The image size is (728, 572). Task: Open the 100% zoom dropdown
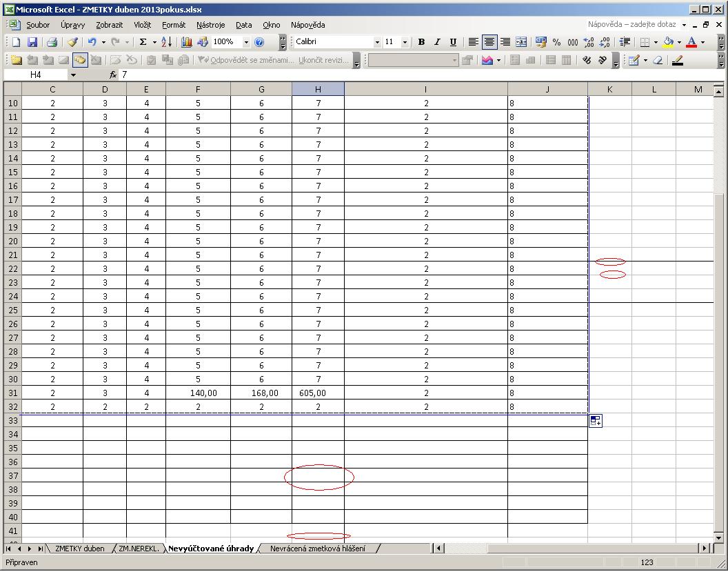(x=246, y=42)
